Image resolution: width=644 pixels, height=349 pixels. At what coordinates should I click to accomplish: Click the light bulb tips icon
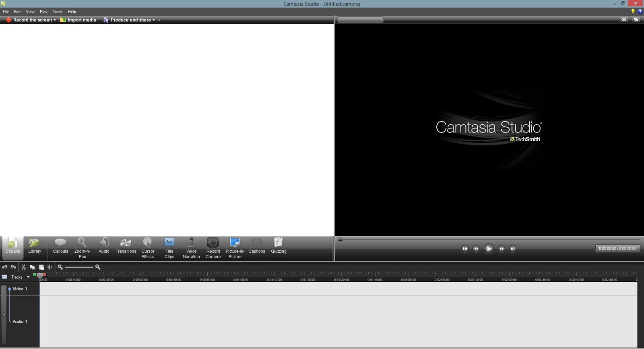point(633,11)
